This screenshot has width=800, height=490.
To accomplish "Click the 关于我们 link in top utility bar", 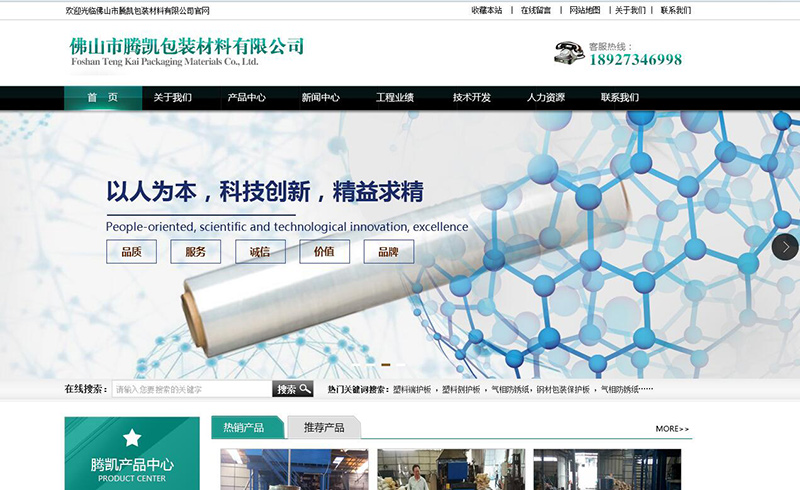I will (x=630, y=10).
